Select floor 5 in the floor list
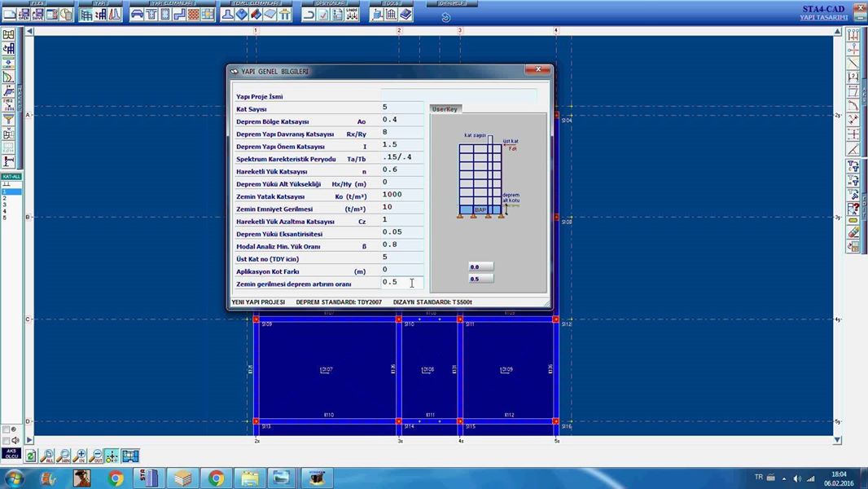Screen dimensions: 868x489 pyautogui.click(x=11, y=218)
